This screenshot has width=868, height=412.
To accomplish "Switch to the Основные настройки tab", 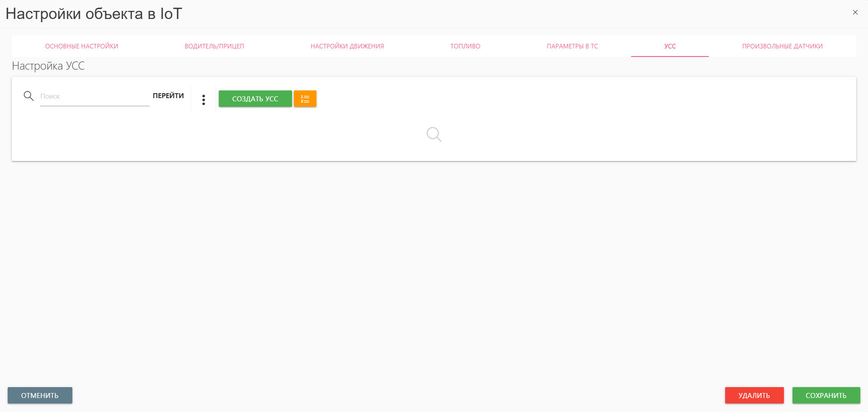I will click(81, 46).
